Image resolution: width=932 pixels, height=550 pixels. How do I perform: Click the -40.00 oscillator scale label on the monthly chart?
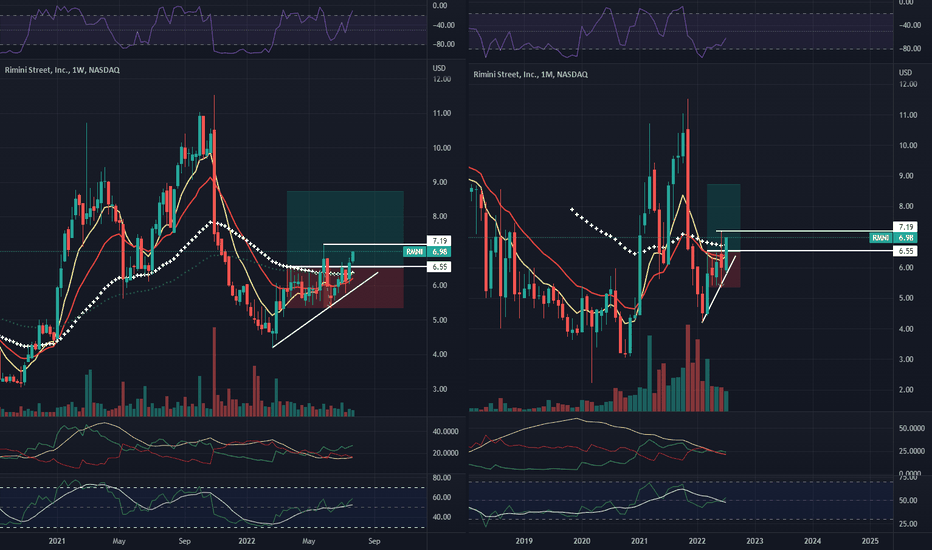909,25
